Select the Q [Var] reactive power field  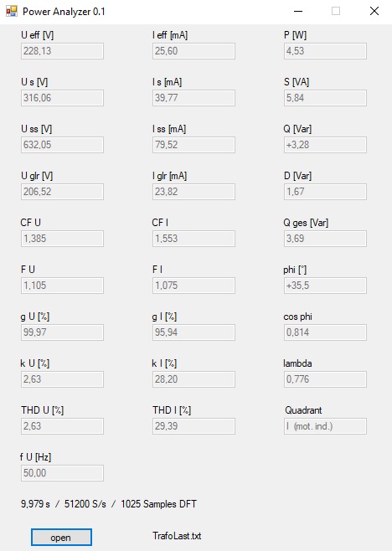(325, 145)
